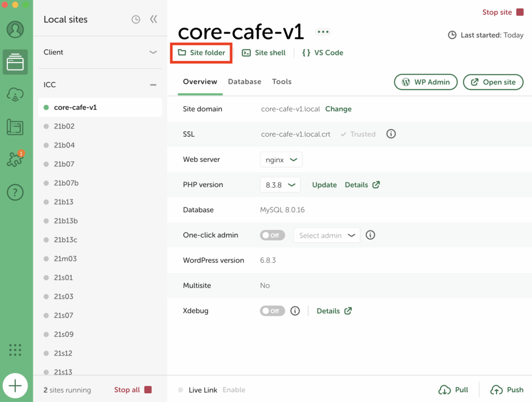
Task: Open the help question mark icon
Action: click(x=15, y=192)
